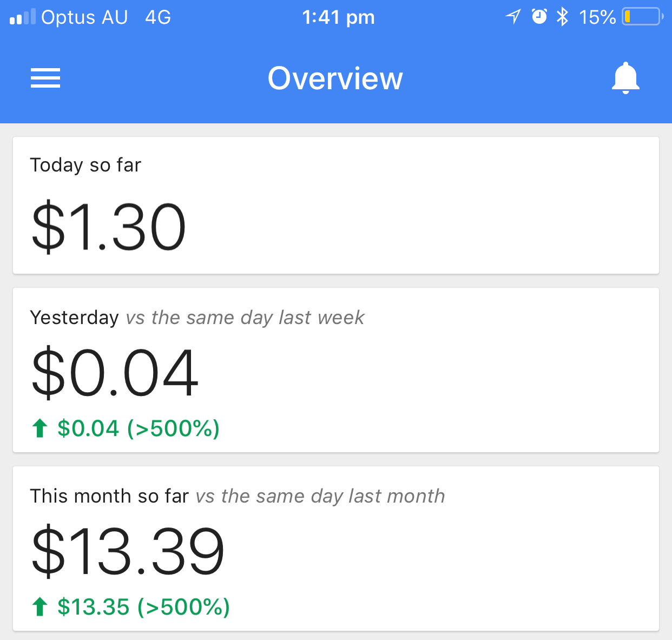Screen dimensions: 672x640
Task: Tap the Bluetooth status icon
Action: click(x=563, y=17)
